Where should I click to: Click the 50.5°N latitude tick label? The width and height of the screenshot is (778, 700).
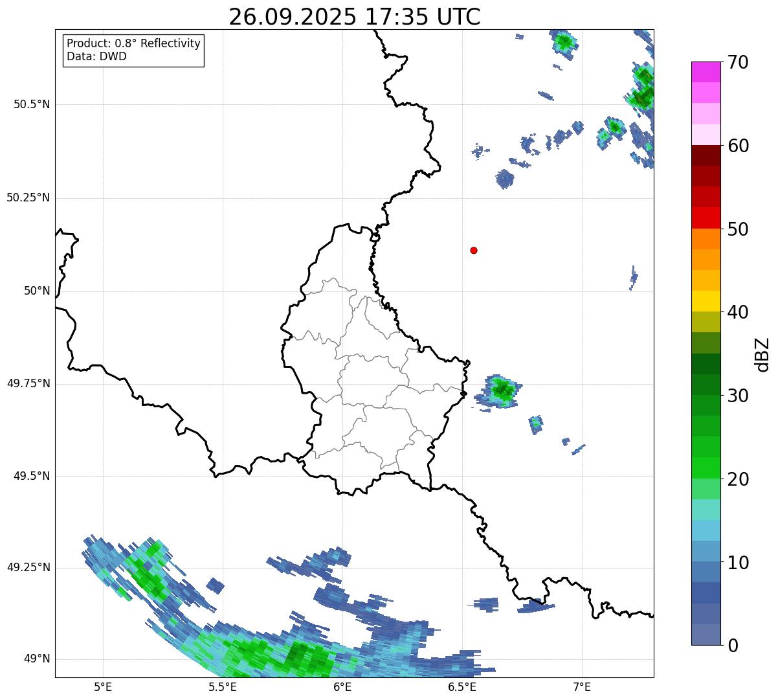click(x=32, y=104)
